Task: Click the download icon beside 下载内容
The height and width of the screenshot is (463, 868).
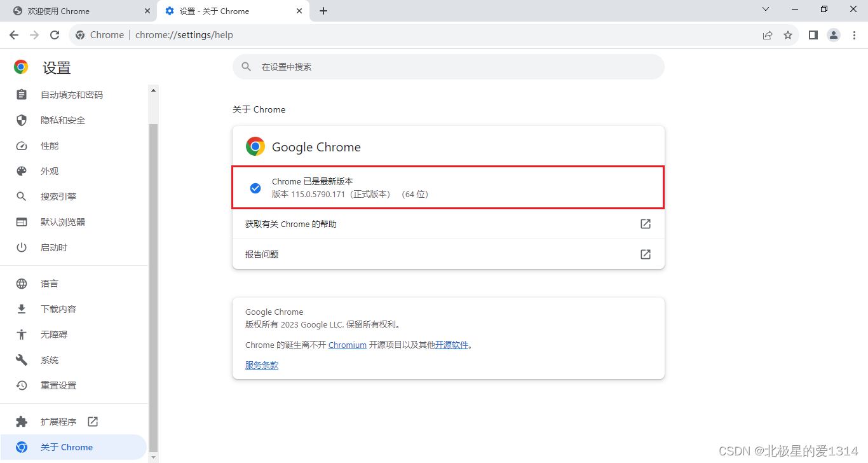Action: [x=22, y=309]
